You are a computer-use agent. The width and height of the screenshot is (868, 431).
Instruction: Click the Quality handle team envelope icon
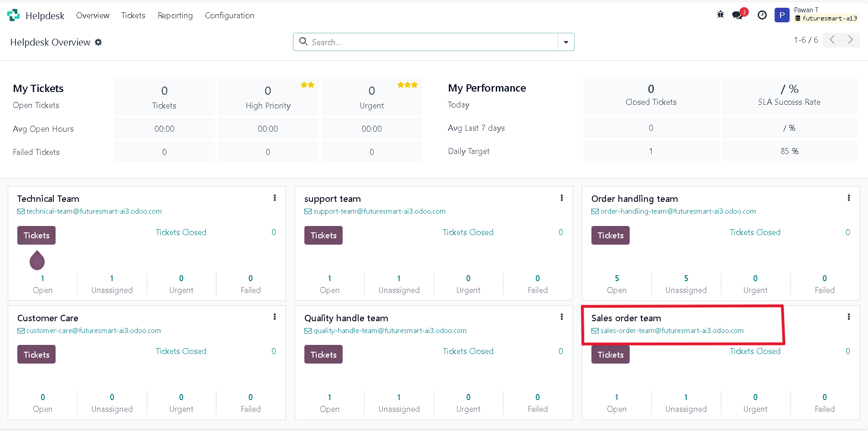[x=308, y=331]
